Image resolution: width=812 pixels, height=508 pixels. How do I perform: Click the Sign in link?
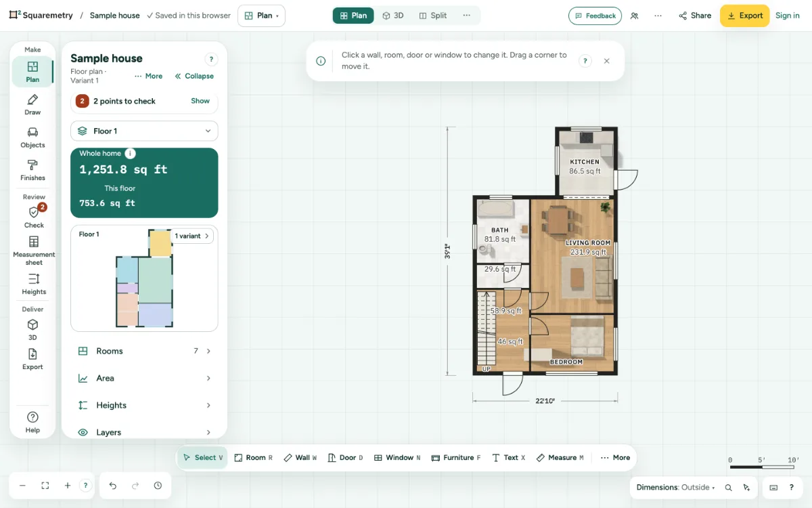pos(788,16)
